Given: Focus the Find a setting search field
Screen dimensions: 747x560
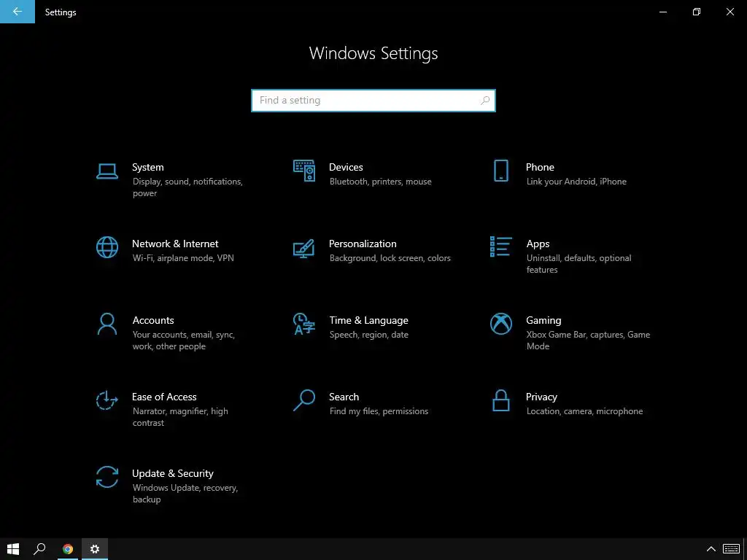Looking at the screenshot, I should [373, 101].
